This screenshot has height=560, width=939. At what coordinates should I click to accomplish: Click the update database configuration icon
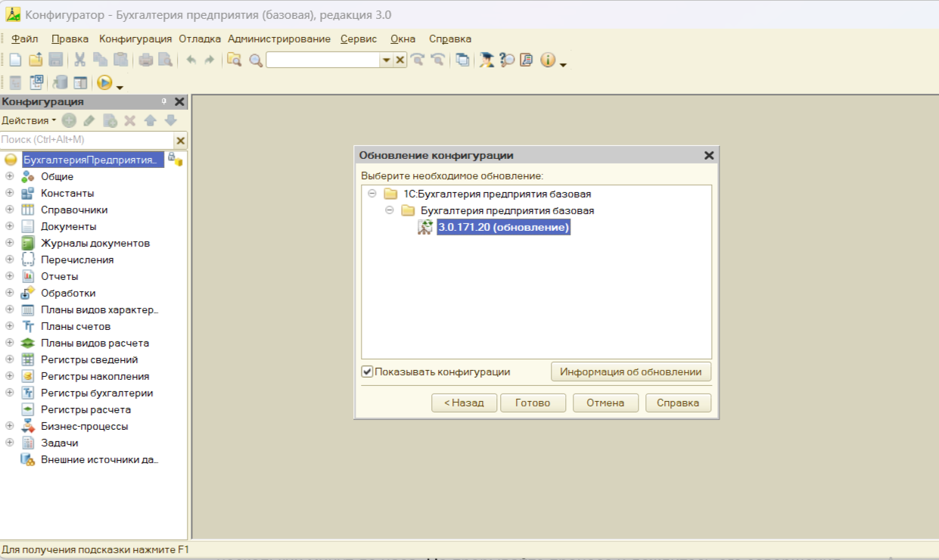60,82
